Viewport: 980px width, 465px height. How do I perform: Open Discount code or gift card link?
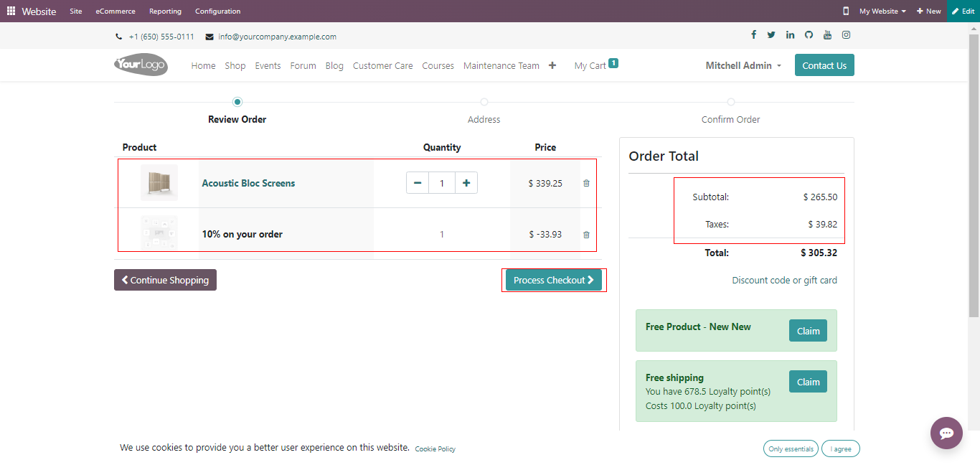point(784,280)
